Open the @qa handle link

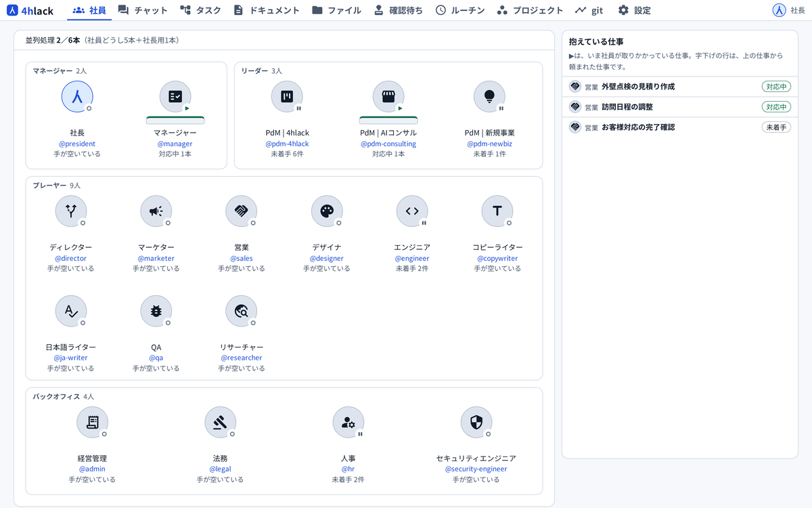coord(156,358)
